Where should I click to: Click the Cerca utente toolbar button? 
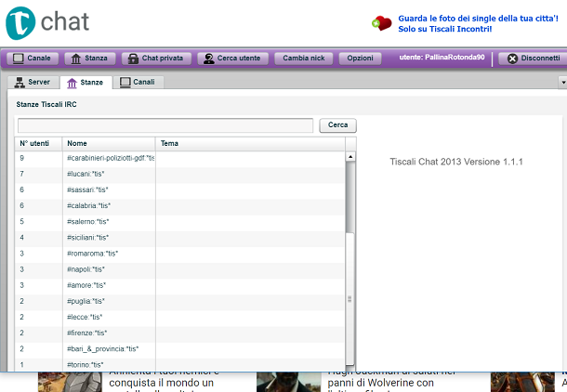pyautogui.click(x=232, y=59)
